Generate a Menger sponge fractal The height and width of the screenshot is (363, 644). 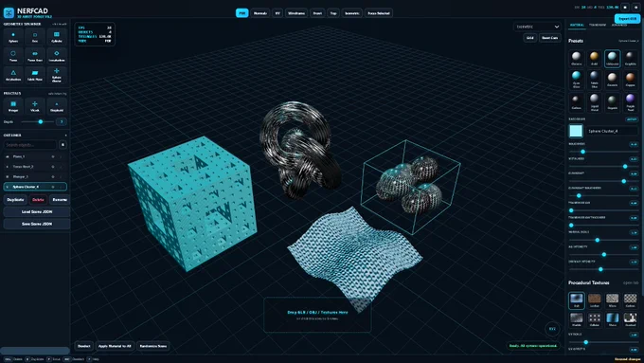pyautogui.click(x=13, y=106)
